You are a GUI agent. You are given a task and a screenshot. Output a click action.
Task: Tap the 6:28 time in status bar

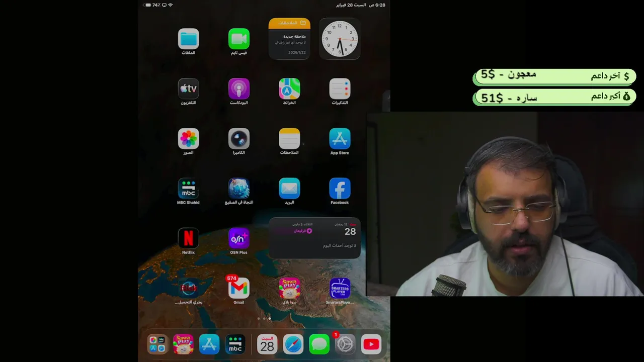tap(377, 5)
